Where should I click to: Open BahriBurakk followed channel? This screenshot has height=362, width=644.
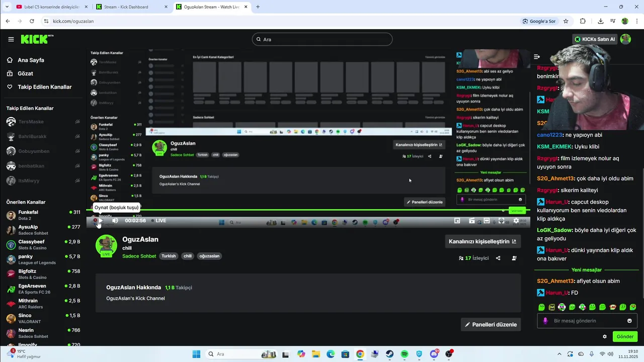[43, 136]
